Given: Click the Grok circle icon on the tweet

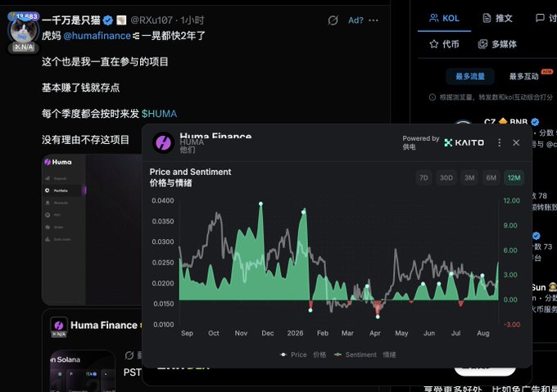Looking at the screenshot, I should 333,20.
